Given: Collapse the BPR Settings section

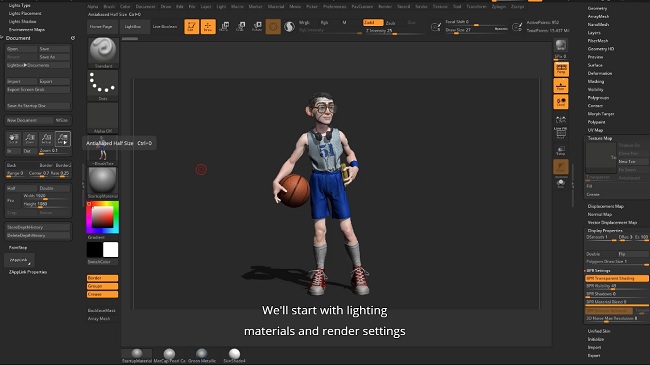Looking at the screenshot, I should pos(598,270).
